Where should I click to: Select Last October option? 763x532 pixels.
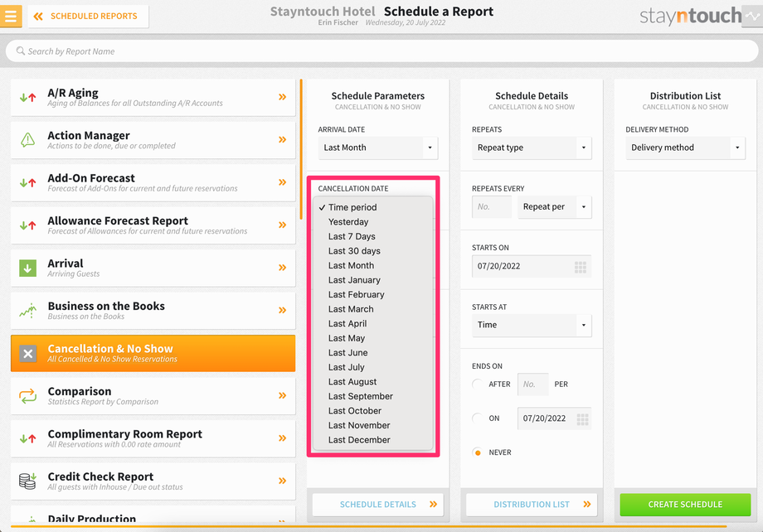(x=372, y=411)
